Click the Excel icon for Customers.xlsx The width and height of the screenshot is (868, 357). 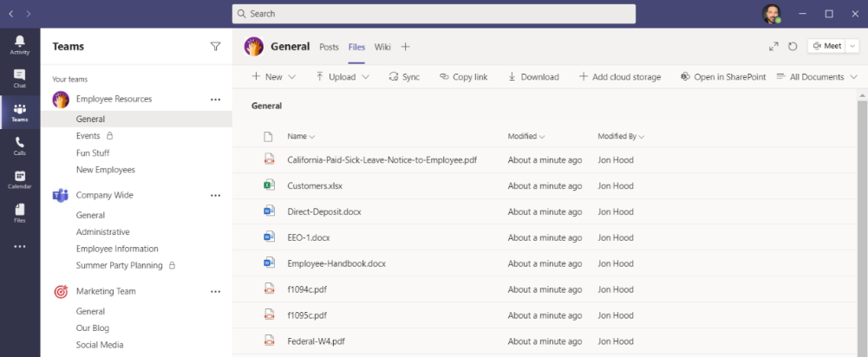click(x=269, y=185)
